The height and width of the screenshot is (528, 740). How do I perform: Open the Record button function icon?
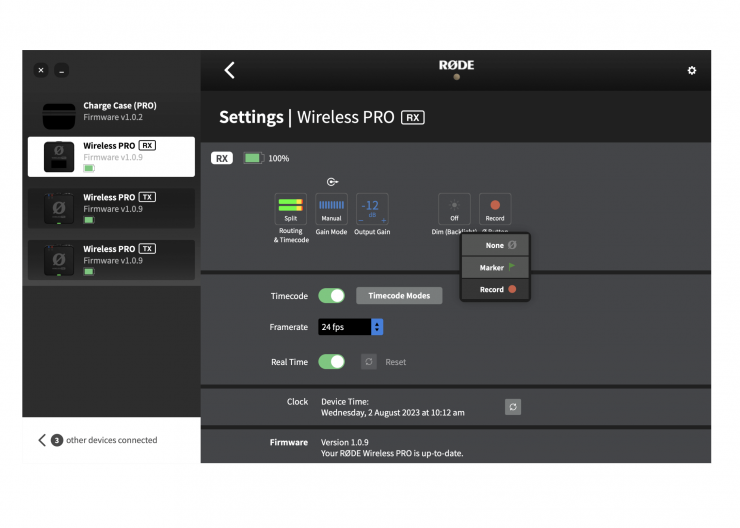[x=495, y=208]
